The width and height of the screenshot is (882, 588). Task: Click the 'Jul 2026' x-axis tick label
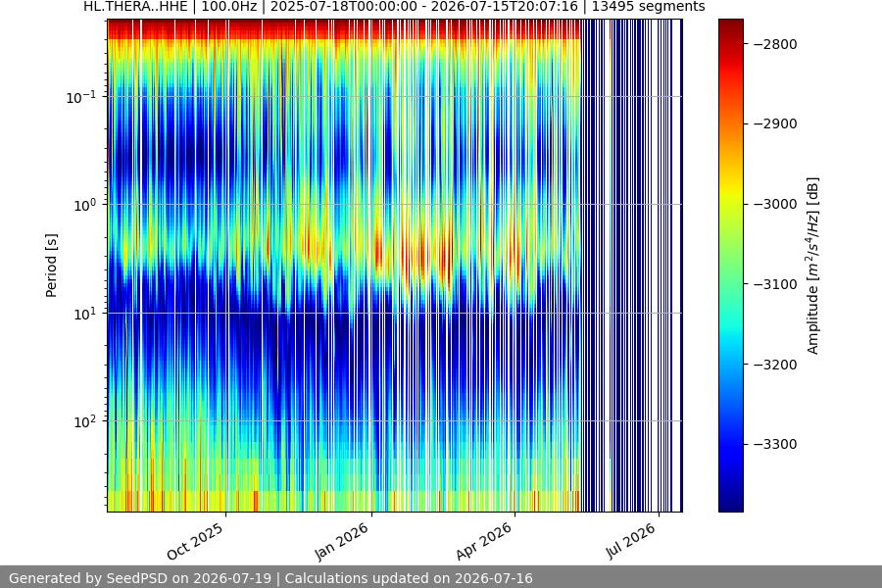point(630,541)
